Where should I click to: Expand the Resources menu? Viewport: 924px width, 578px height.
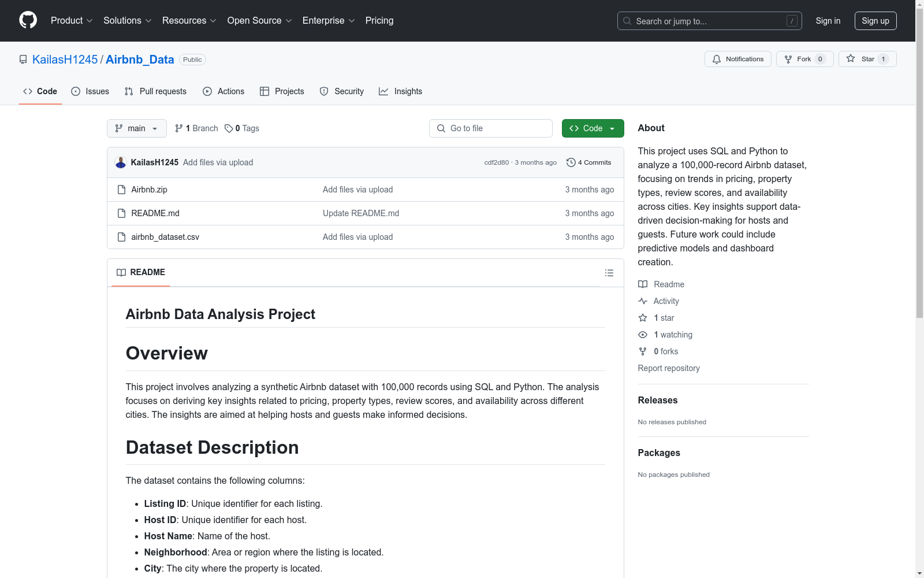click(x=189, y=20)
